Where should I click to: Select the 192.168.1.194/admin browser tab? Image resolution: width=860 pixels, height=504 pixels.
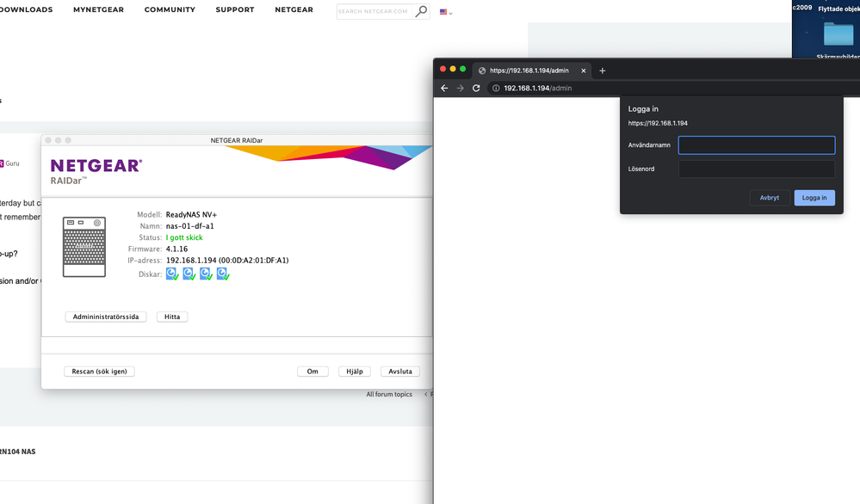[529, 71]
